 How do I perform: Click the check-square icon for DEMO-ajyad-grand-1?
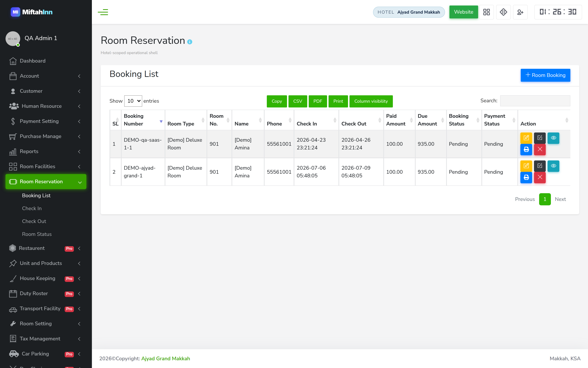pos(540,166)
